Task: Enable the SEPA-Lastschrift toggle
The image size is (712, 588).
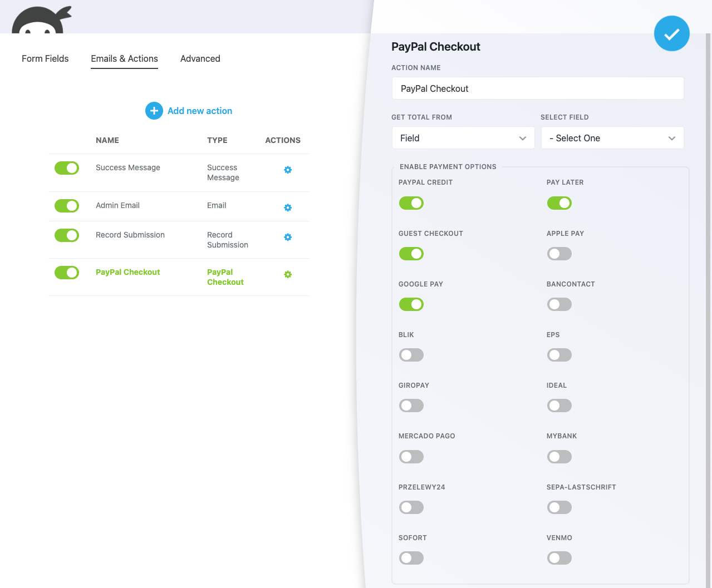Action: click(x=559, y=507)
